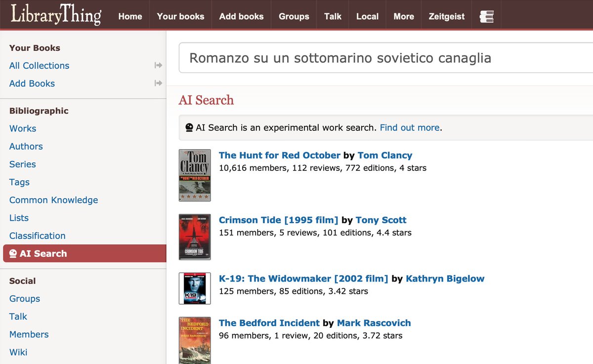Open Tony Scott author page

tap(381, 220)
